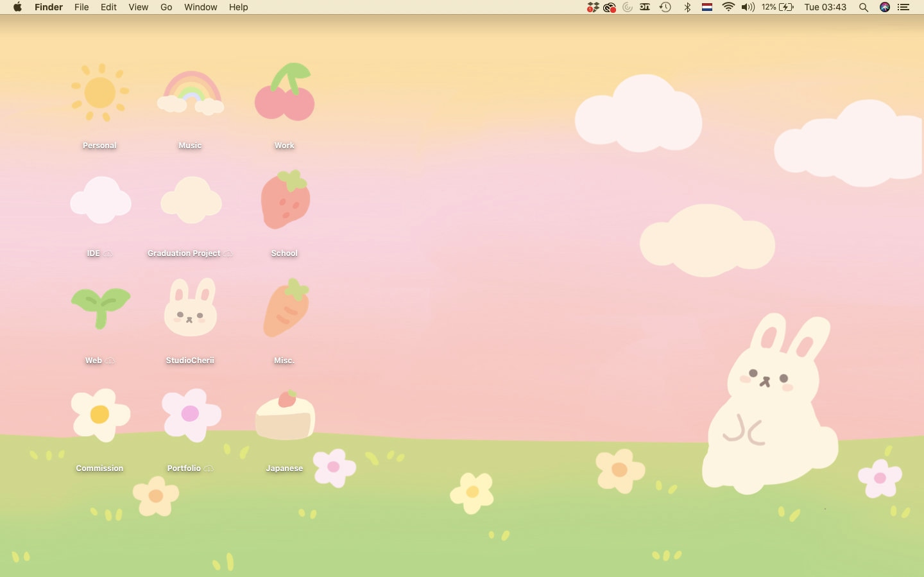Open the Music folder with the rainbow icon
The height and width of the screenshot is (577, 924).
coord(190,93)
